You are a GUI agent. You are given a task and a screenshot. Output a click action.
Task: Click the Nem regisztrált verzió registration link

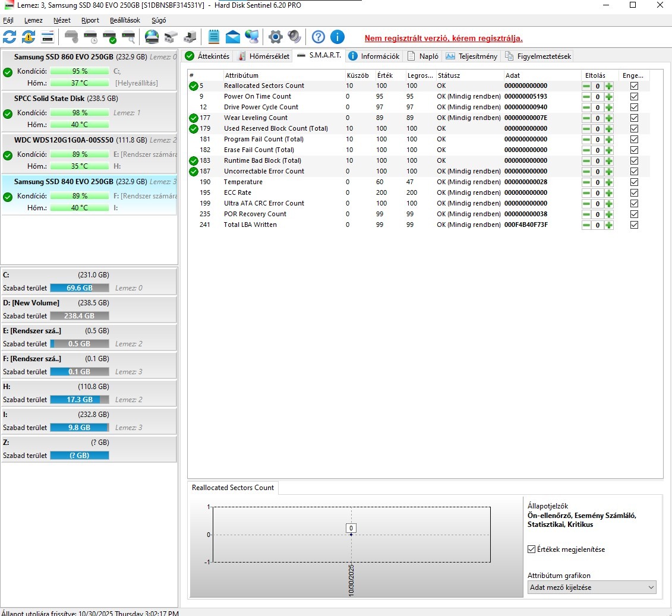point(444,38)
